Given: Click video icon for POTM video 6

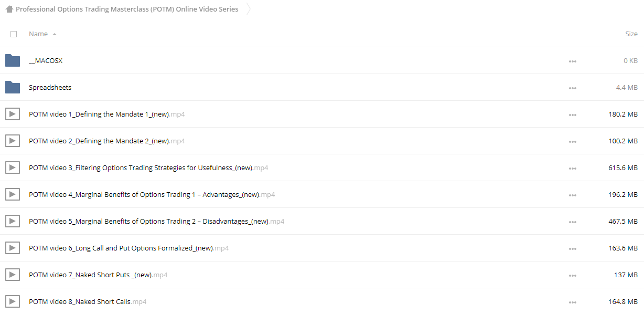Looking at the screenshot, I should click(13, 248).
